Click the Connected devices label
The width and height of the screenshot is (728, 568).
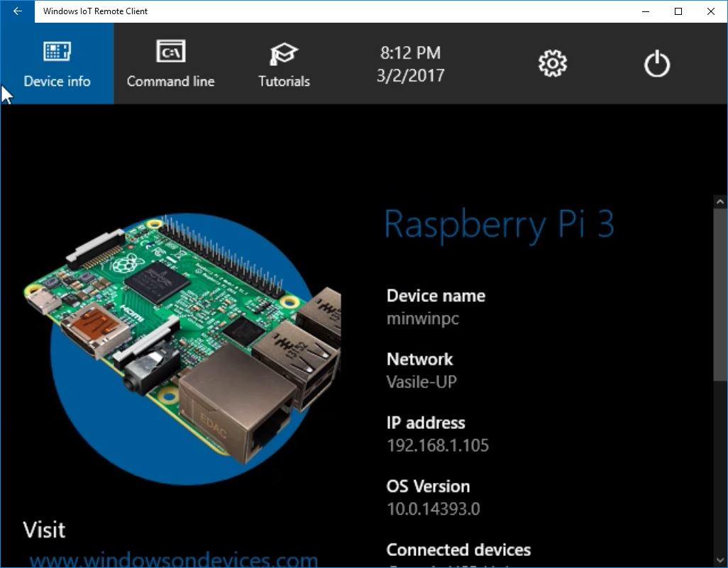[458, 550]
